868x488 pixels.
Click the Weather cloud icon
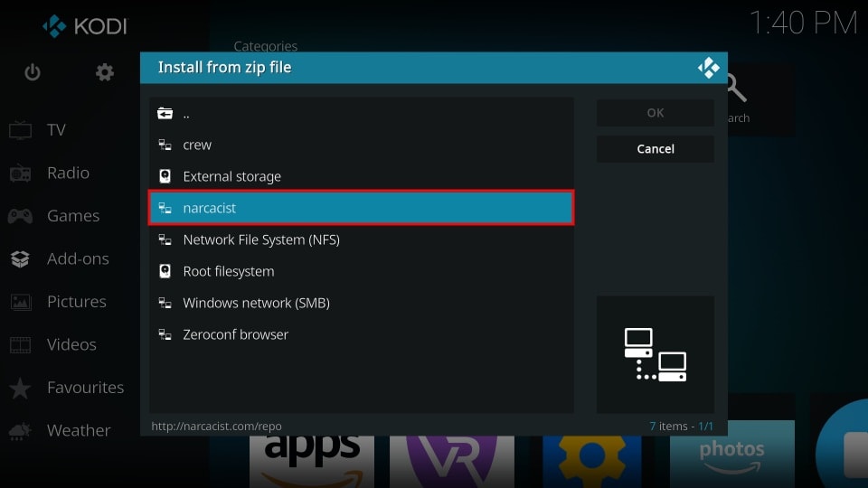(x=20, y=431)
